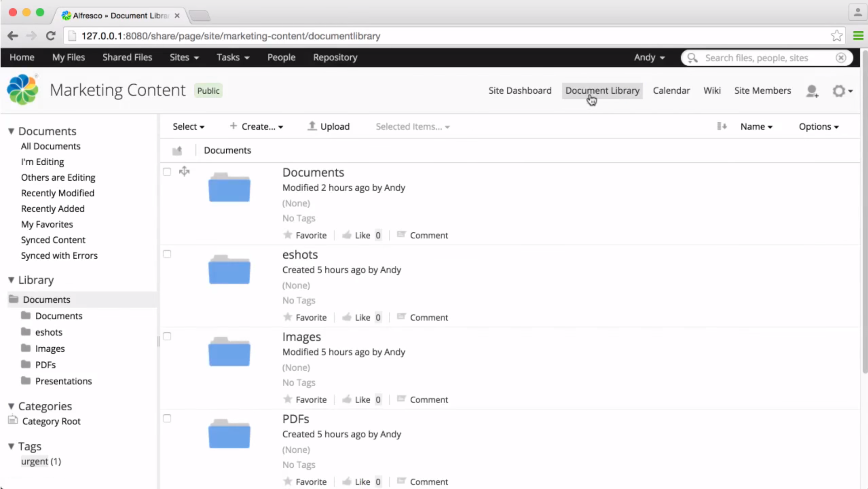Check the Documents folder checkbox
This screenshot has height=489, width=868.
[x=167, y=172]
